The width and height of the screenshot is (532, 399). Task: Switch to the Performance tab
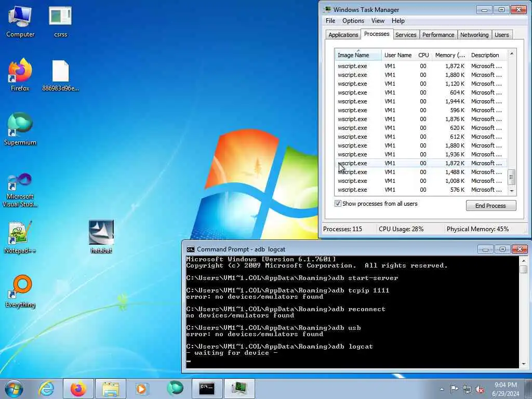click(438, 35)
